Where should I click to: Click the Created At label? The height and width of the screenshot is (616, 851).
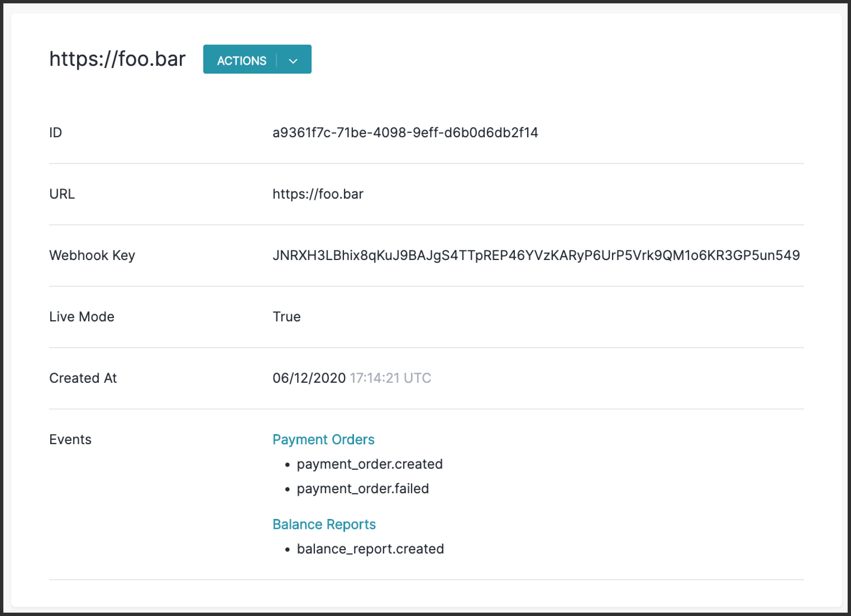tap(83, 378)
